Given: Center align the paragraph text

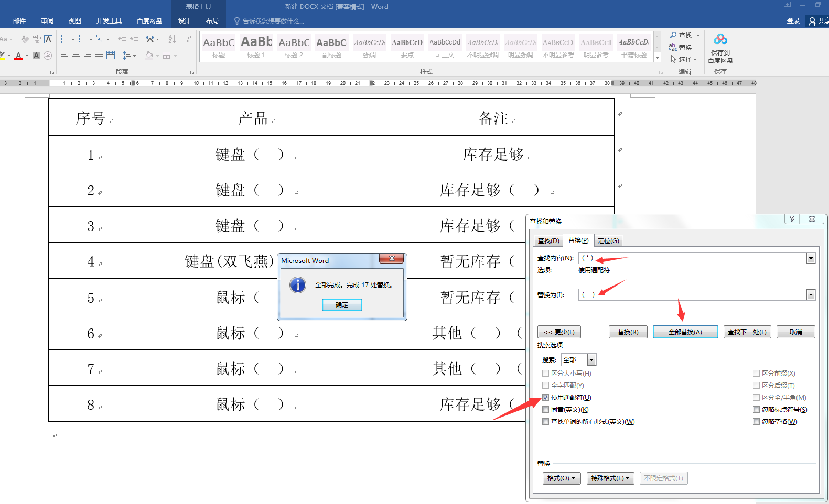Looking at the screenshot, I should tap(76, 56).
